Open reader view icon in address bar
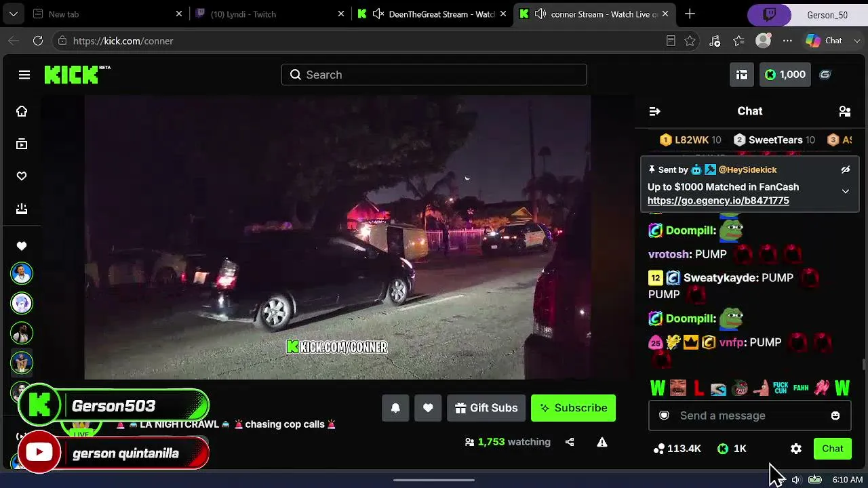 [671, 41]
